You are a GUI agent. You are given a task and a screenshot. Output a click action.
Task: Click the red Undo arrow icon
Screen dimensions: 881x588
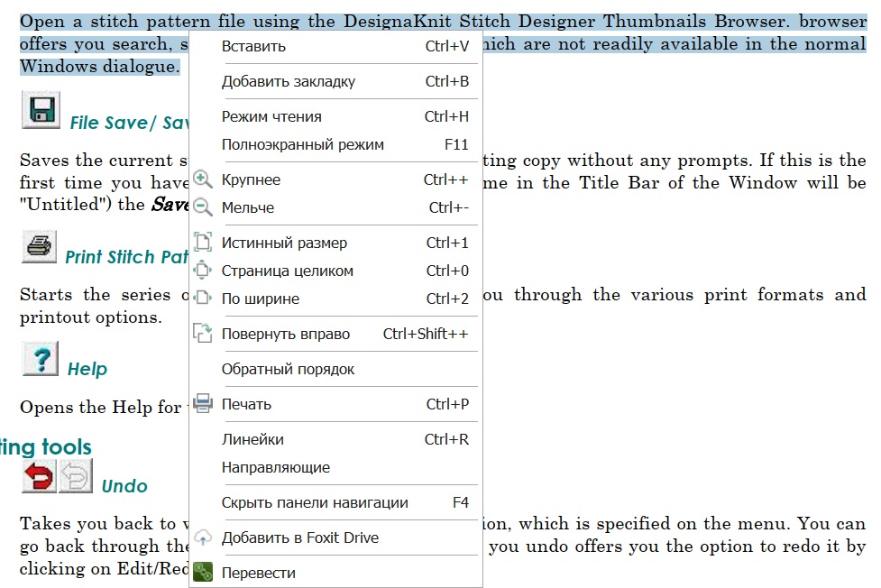click(x=40, y=476)
